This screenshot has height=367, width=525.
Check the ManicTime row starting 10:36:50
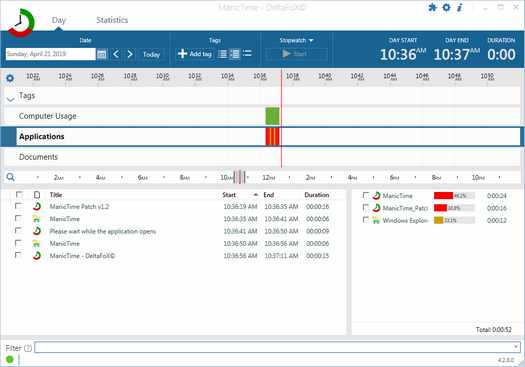click(x=18, y=243)
